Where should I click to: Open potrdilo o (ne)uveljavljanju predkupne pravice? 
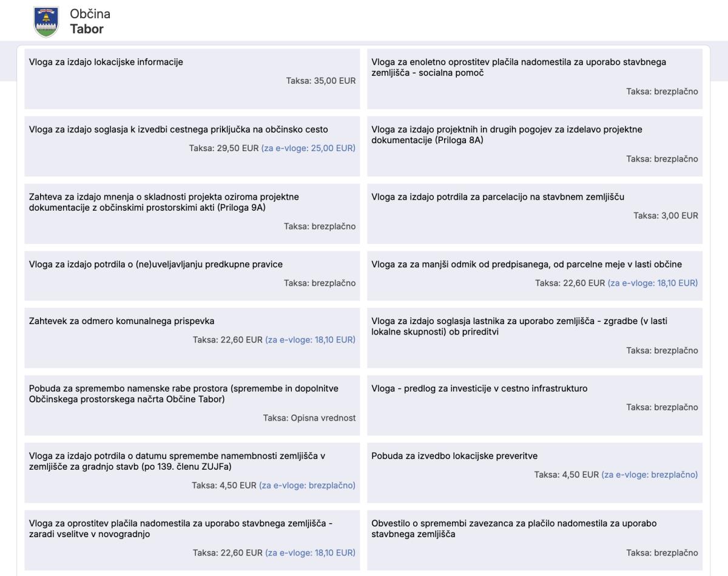coord(156,265)
